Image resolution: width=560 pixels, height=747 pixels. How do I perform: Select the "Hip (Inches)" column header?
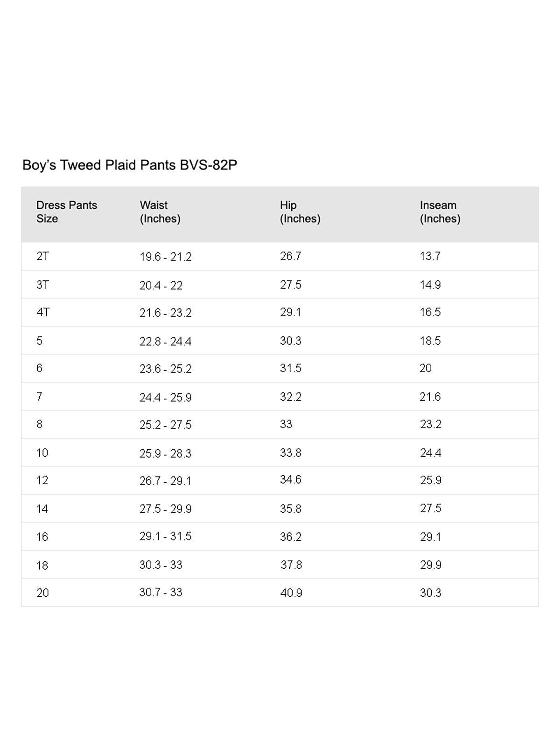(x=300, y=212)
